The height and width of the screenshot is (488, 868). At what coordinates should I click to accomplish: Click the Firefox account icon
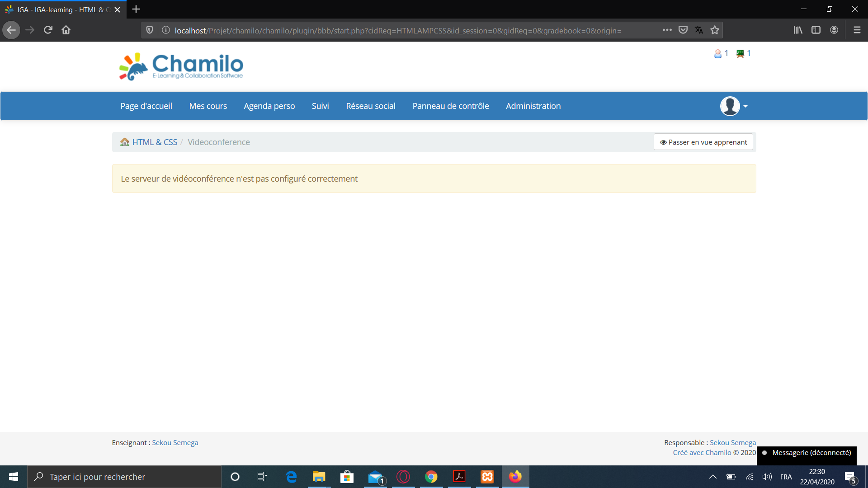[x=834, y=30]
